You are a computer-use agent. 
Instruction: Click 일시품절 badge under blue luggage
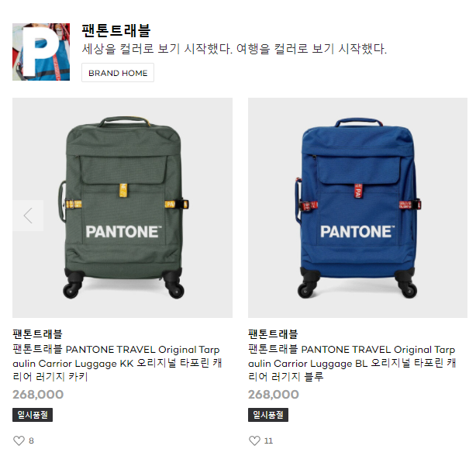[x=268, y=415]
